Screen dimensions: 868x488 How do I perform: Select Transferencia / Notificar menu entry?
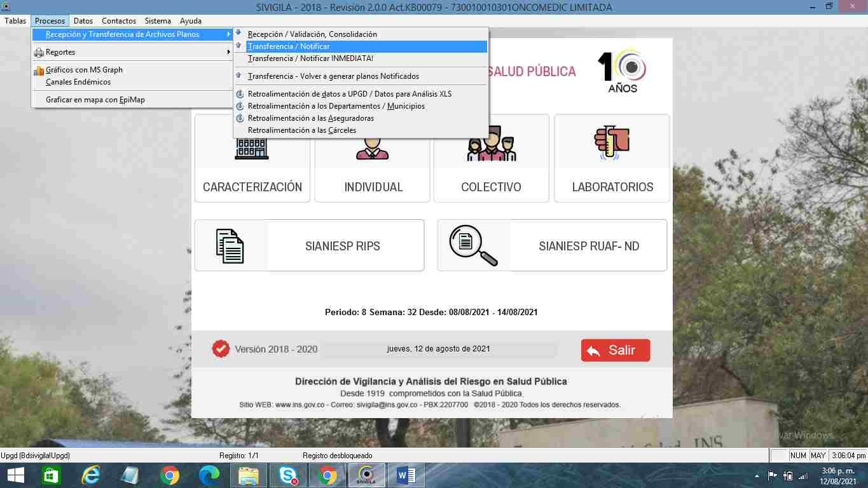pos(289,46)
